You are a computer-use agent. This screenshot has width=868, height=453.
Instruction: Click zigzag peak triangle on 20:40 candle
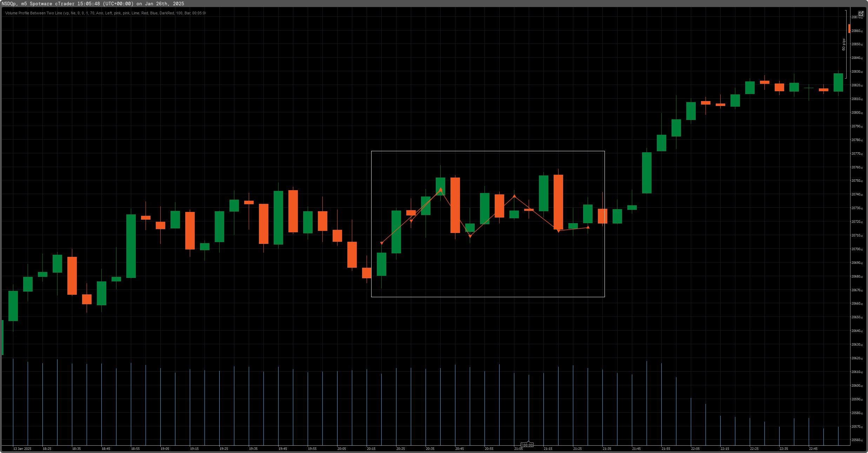pos(441,190)
